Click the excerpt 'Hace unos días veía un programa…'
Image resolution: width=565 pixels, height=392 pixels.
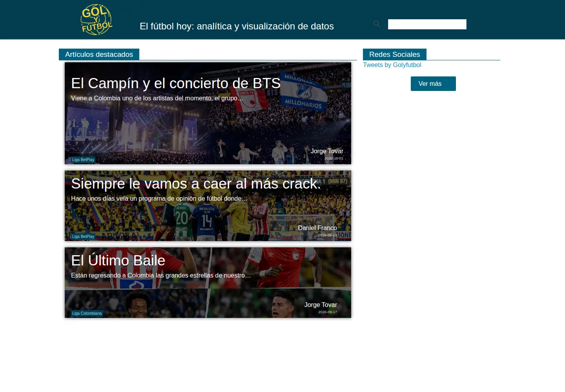tap(159, 199)
